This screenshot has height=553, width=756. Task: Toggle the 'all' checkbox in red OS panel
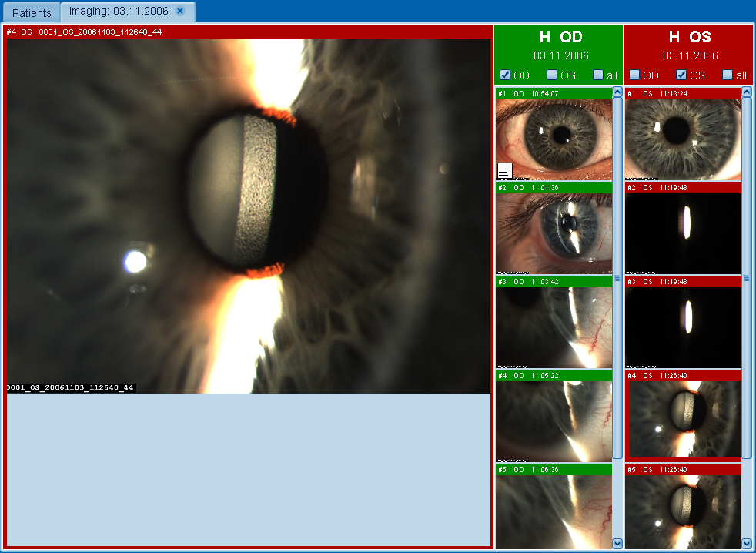[x=727, y=75]
